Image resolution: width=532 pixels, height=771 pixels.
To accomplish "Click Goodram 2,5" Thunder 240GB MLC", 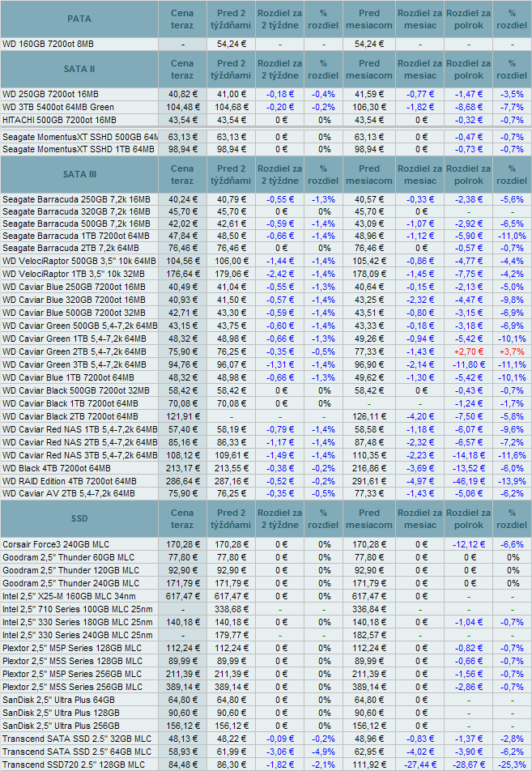I will (70, 583).
